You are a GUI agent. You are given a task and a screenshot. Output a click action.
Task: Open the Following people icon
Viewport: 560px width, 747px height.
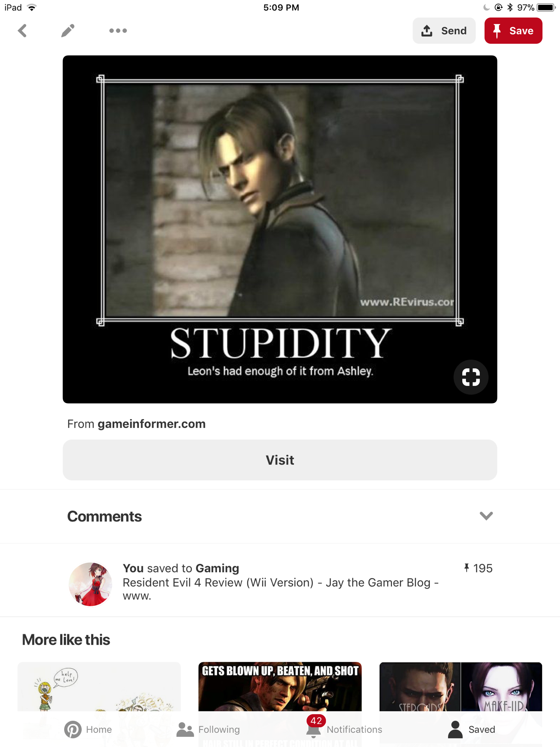[185, 729]
